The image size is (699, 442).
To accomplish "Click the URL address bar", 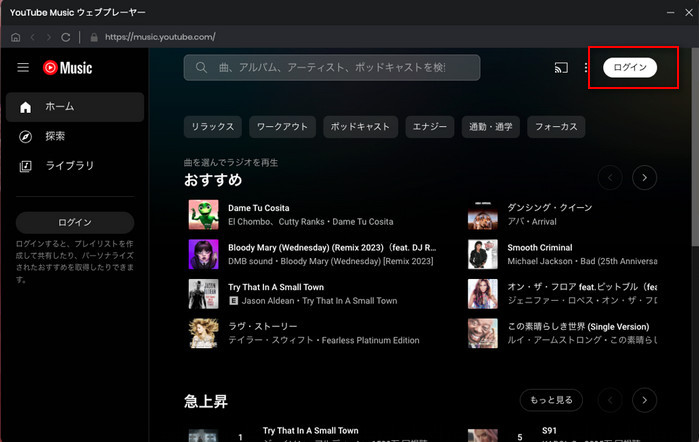I will [160, 37].
